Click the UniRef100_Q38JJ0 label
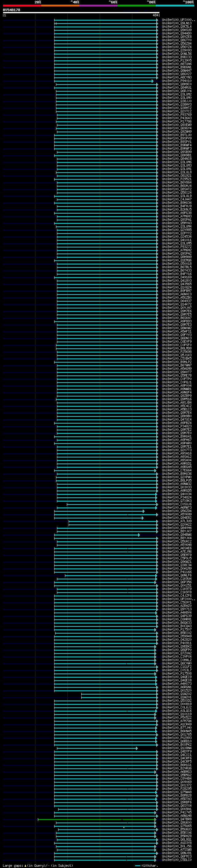 point(176,101)
